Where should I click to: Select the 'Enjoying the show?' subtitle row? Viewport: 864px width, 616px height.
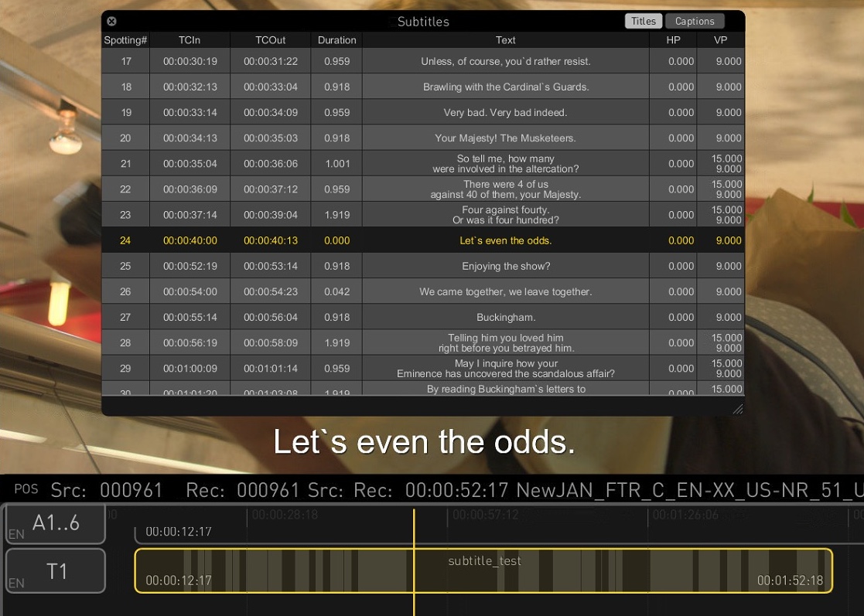point(505,266)
